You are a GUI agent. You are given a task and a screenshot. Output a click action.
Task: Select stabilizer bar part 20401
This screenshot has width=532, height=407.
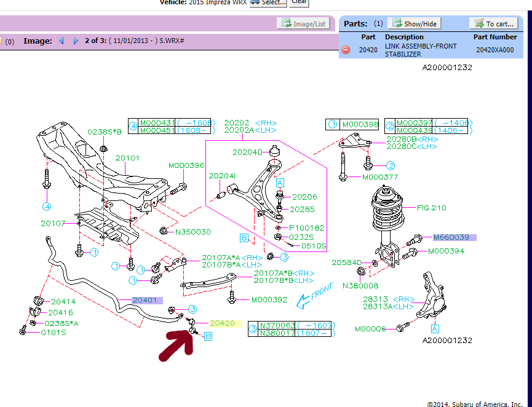[146, 301]
